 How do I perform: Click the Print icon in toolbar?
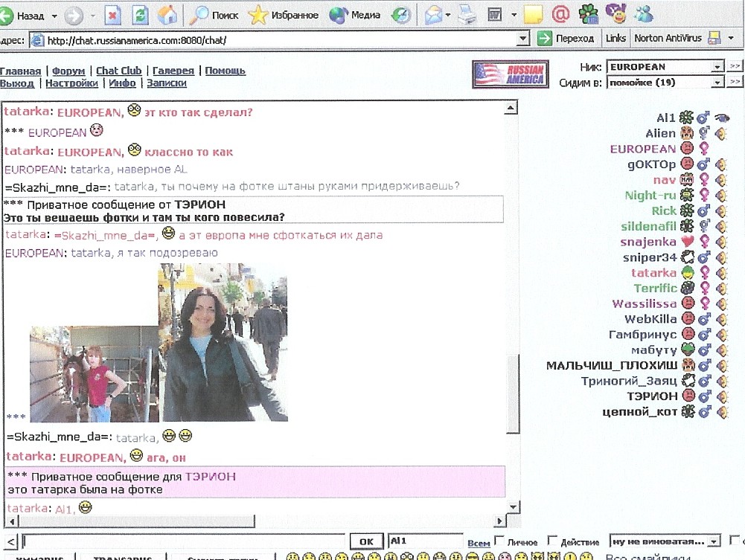pos(467,15)
